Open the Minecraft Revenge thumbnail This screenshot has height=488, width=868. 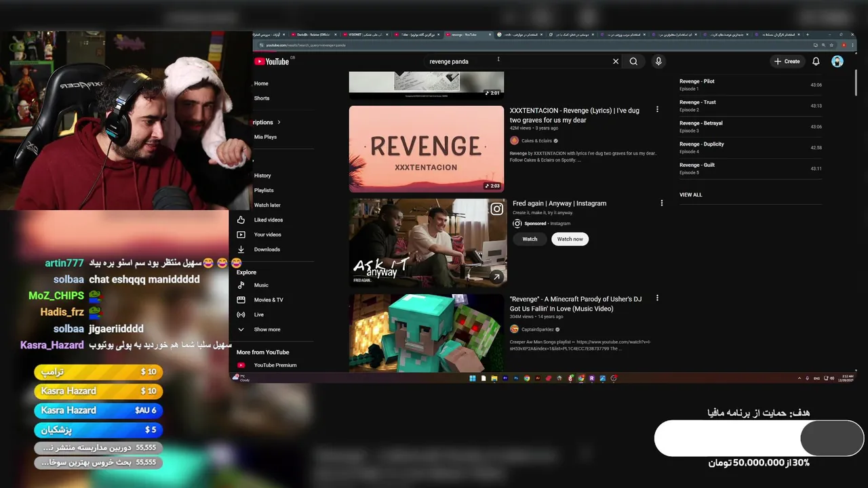[x=427, y=333]
